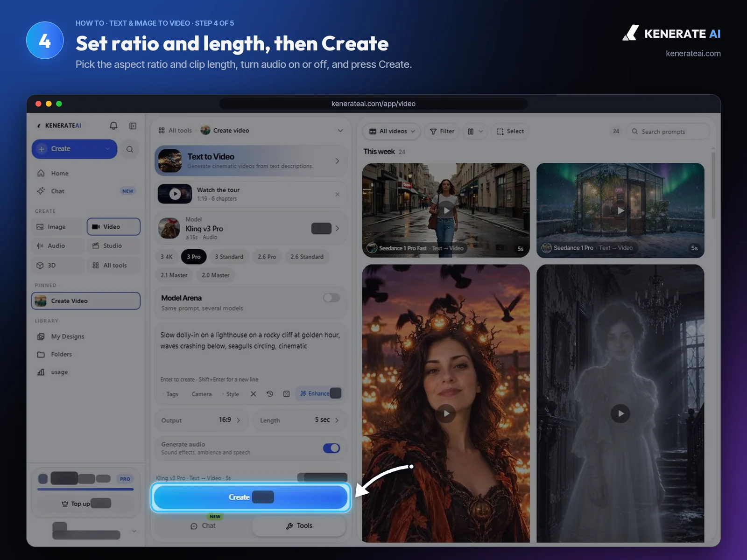Click the Top up button

86,504
